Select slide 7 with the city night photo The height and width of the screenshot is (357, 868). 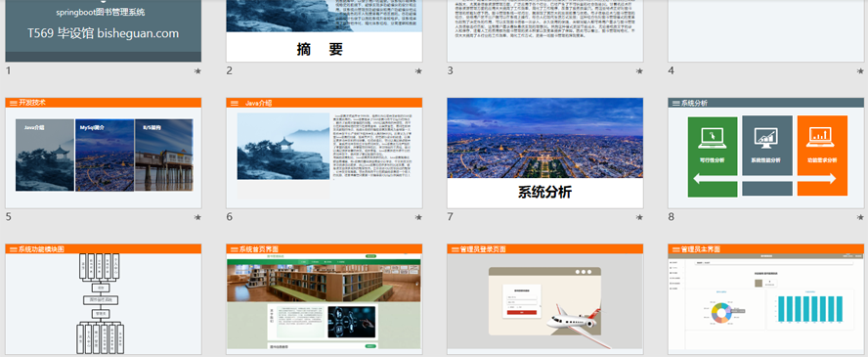545,153
